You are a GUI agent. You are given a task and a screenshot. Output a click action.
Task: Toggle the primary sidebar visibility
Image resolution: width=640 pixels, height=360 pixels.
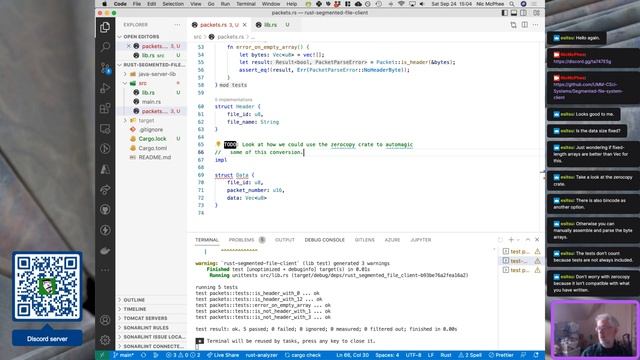pos(505,13)
